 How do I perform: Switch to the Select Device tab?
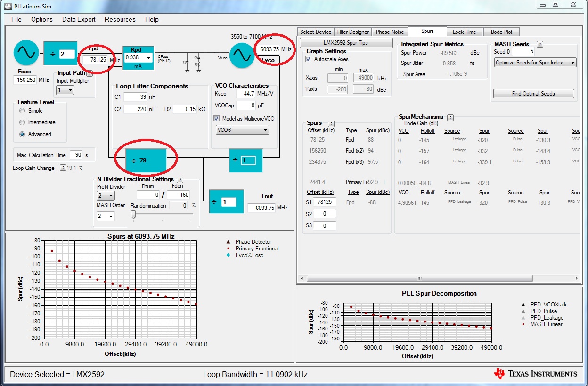click(316, 32)
